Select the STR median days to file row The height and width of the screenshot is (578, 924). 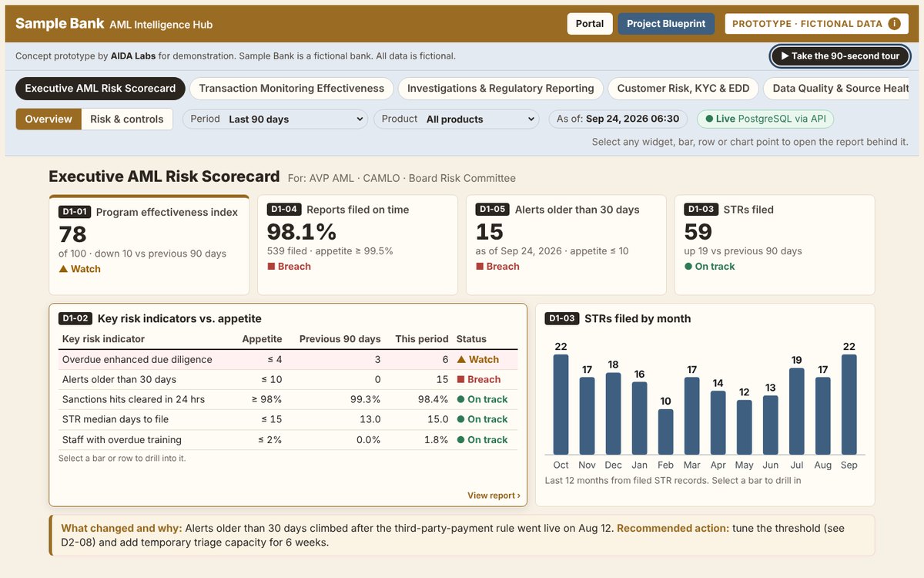(288, 420)
